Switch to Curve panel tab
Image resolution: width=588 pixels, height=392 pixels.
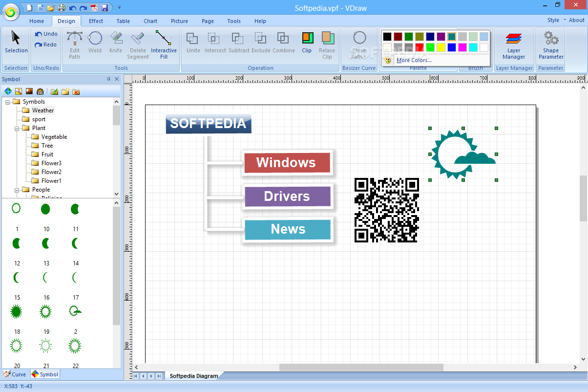(x=15, y=374)
